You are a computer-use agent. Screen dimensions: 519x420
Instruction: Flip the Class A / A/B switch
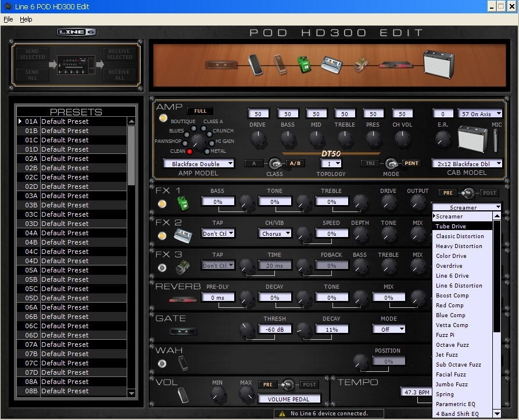(x=275, y=163)
